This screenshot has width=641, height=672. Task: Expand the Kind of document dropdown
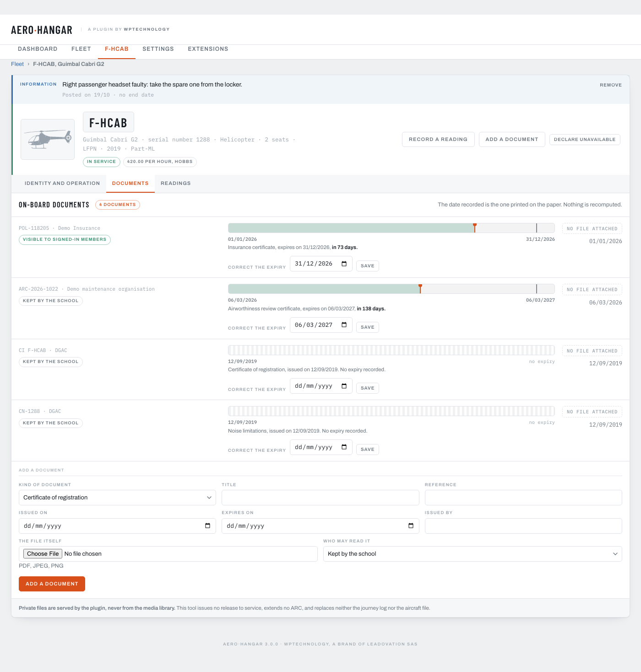point(117,498)
